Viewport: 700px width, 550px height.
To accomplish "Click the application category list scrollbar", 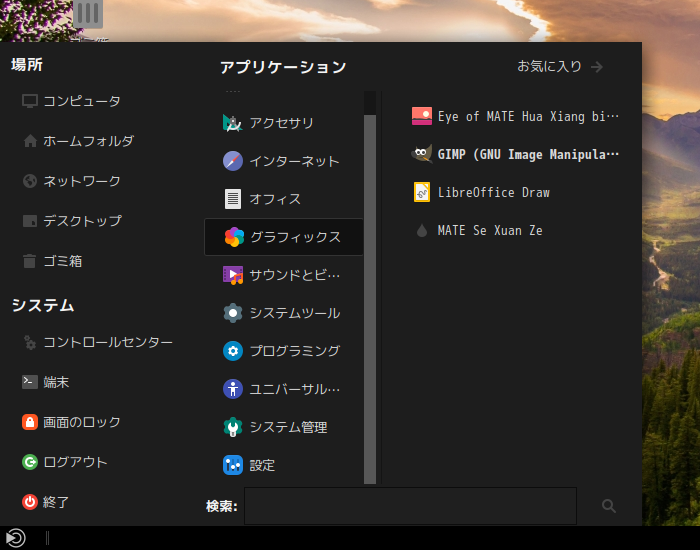I will click(370, 299).
